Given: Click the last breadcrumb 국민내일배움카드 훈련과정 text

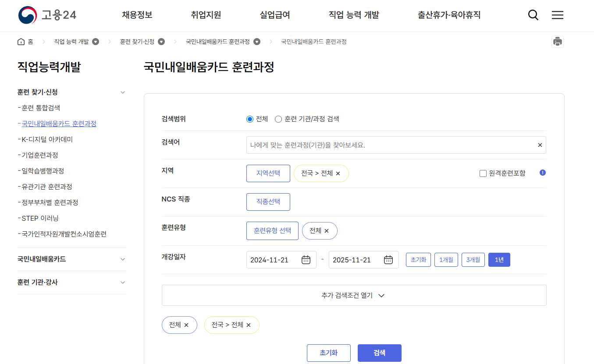Looking at the screenshot, I should (x=314, y=42).
